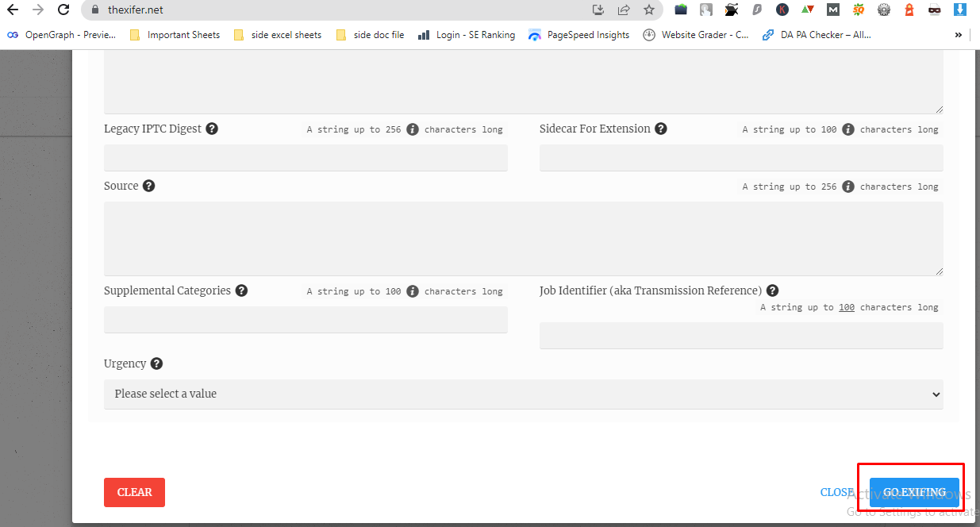
Task: Show help for Supplemental Categories
Action: [241, 290]
